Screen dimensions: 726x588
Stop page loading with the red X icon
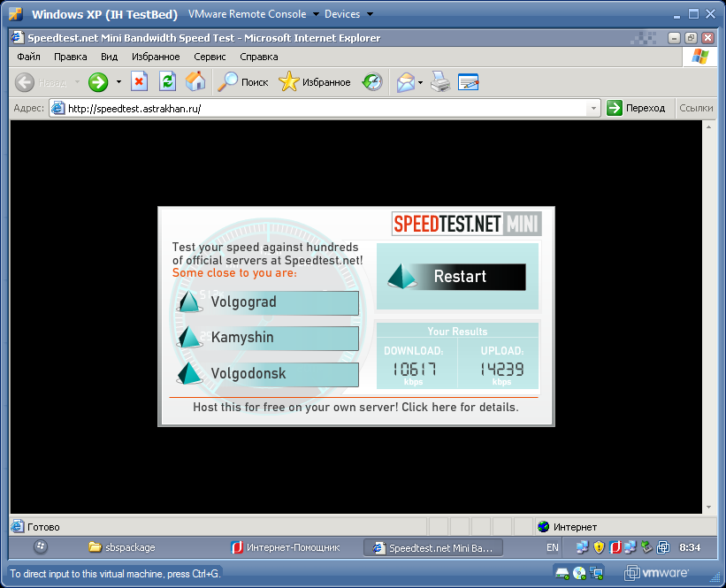click(139, 82)
